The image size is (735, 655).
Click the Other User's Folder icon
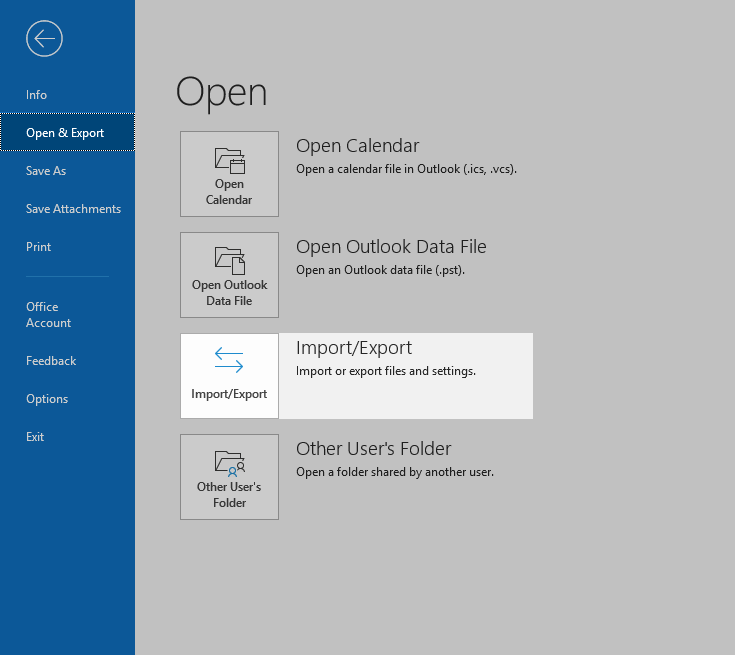point(230,463)
